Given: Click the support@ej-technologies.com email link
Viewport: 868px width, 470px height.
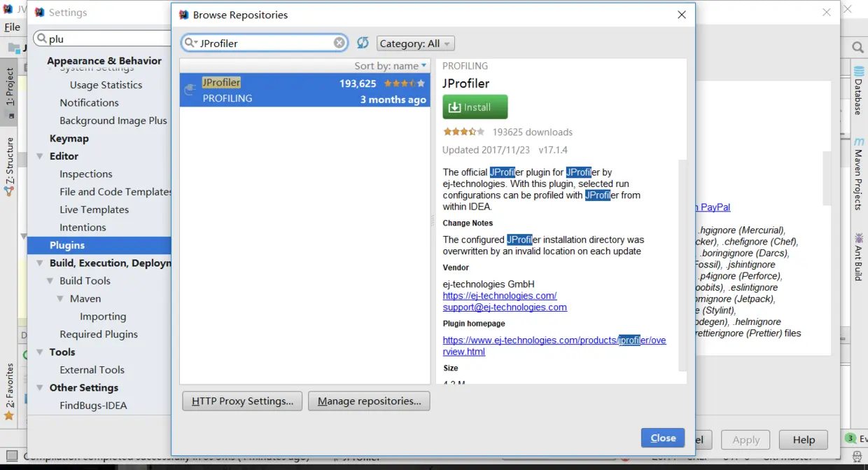Looking at the screenshot, I should tap(505, 307).
